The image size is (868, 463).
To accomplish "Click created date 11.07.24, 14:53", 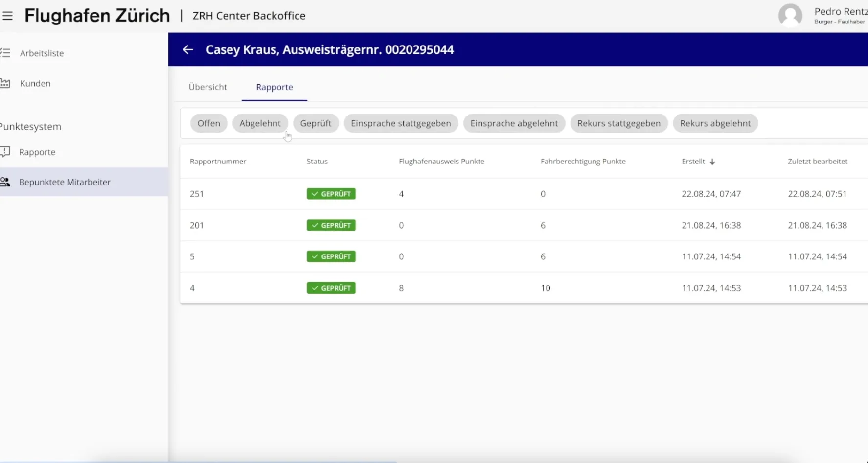I will (711, 288).
